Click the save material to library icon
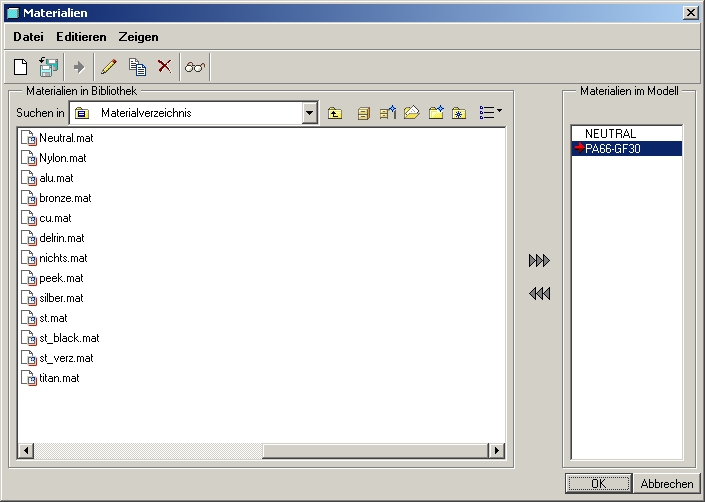 click(x=48, y=67)
